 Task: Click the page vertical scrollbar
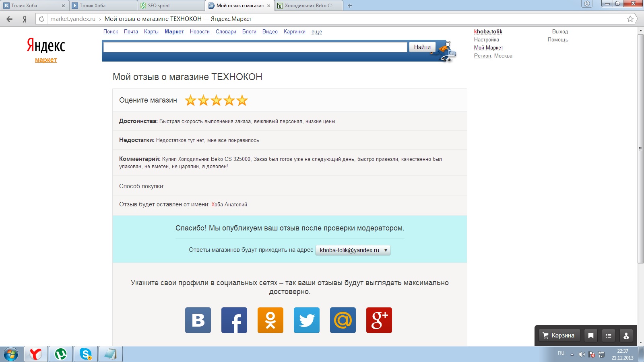[640, 149]
